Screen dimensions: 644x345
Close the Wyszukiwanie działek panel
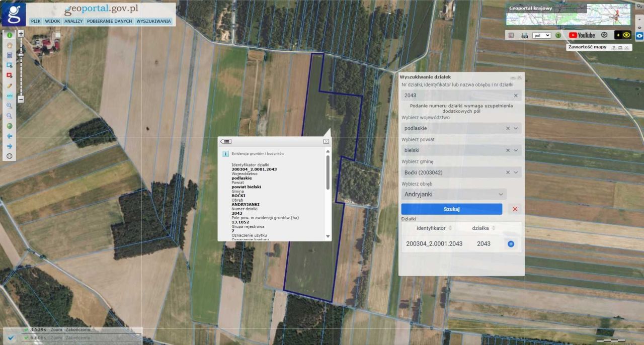click(519, 77)
